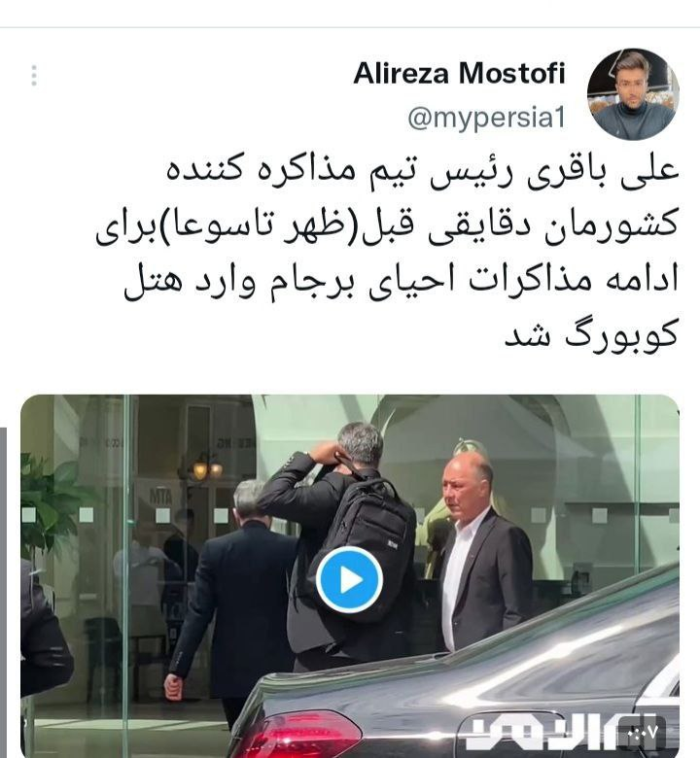Screen dimensions: 700x758
Task: Select the first line of tweet text
Action: (422, 173)
